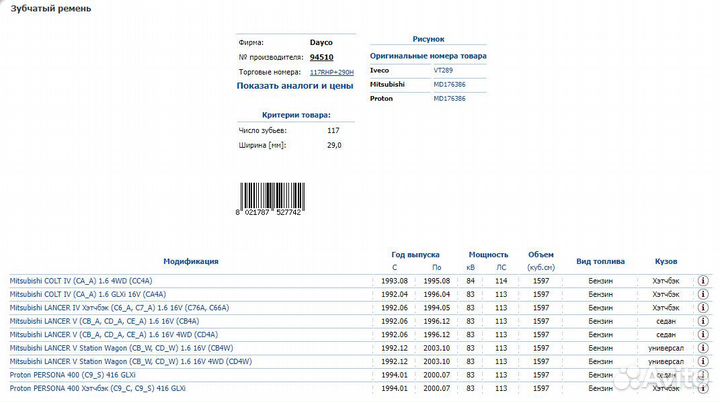The image size is (720, 403).
Task: Click trade number 117RHP+290H link
Action: click(x=332, y=73)
